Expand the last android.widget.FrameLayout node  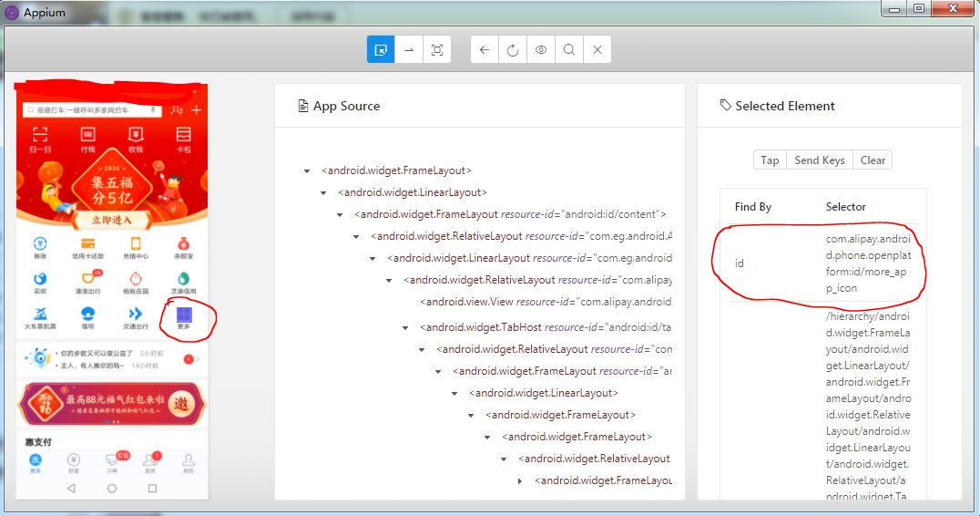[x=520, y=481]
